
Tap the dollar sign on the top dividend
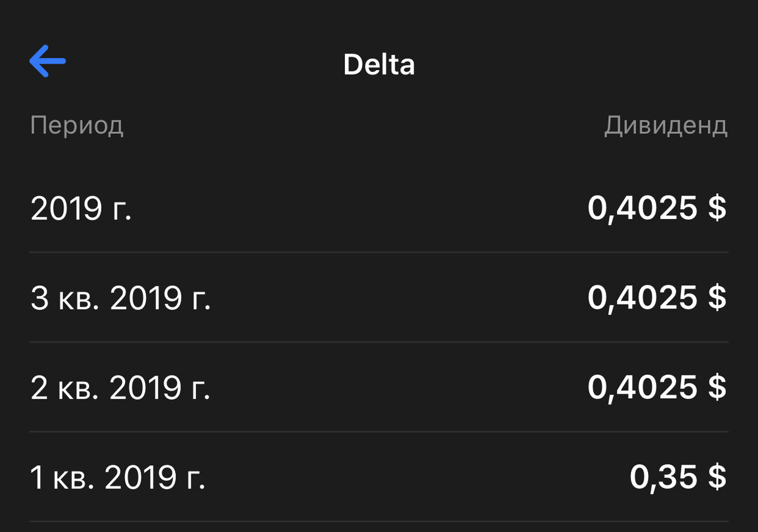pos(718,208)
